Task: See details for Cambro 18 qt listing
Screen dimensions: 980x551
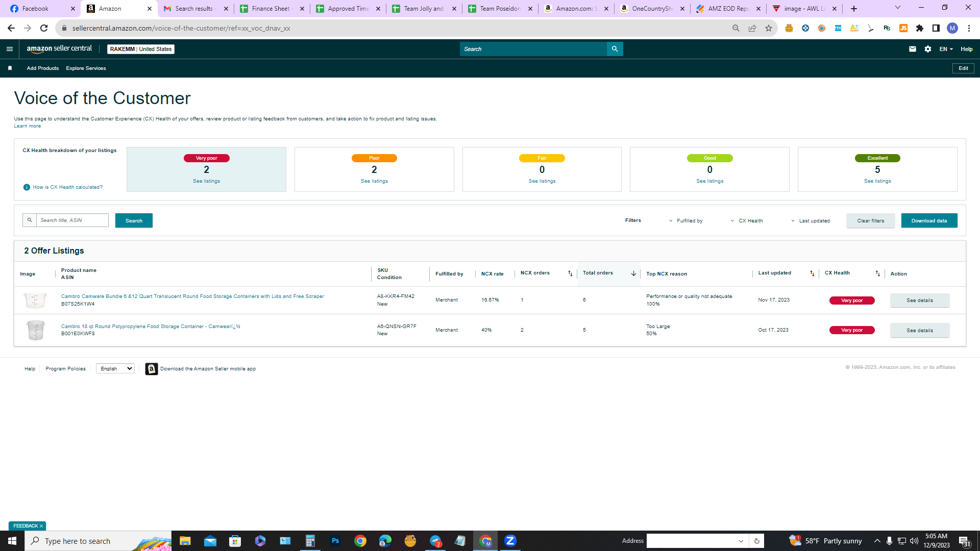Action: [x=919, y=331]
